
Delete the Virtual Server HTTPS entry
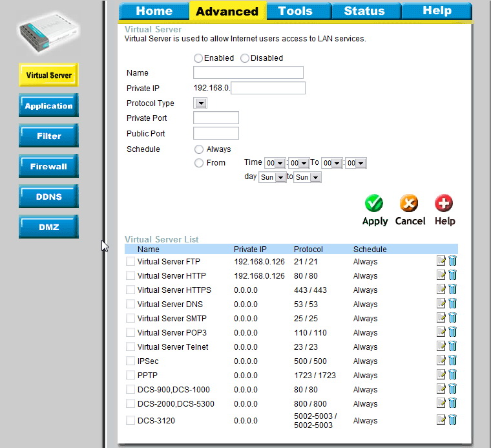tap(452, 289)
